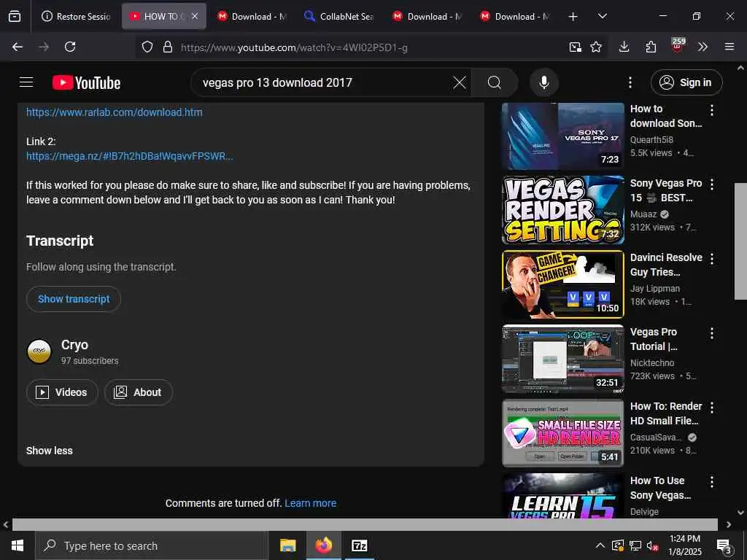
Task: Show hidden system tray icons
Action: click(600, 545)
